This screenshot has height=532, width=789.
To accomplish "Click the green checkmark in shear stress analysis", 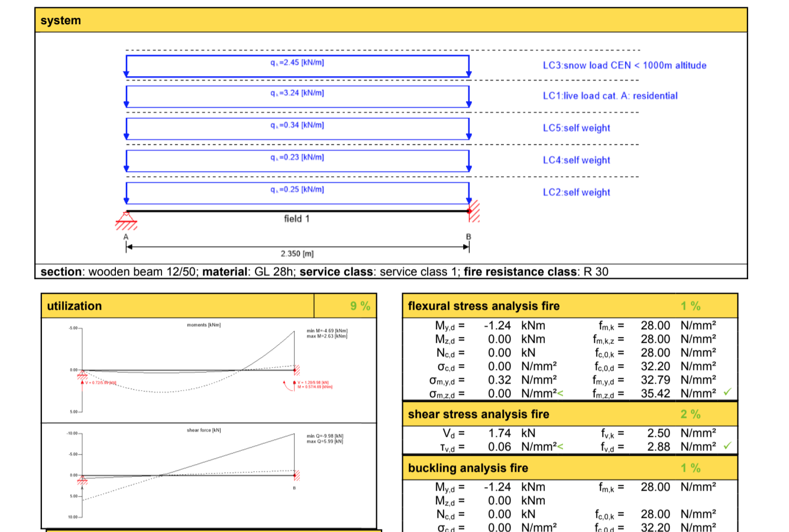I will pos(727,446).
